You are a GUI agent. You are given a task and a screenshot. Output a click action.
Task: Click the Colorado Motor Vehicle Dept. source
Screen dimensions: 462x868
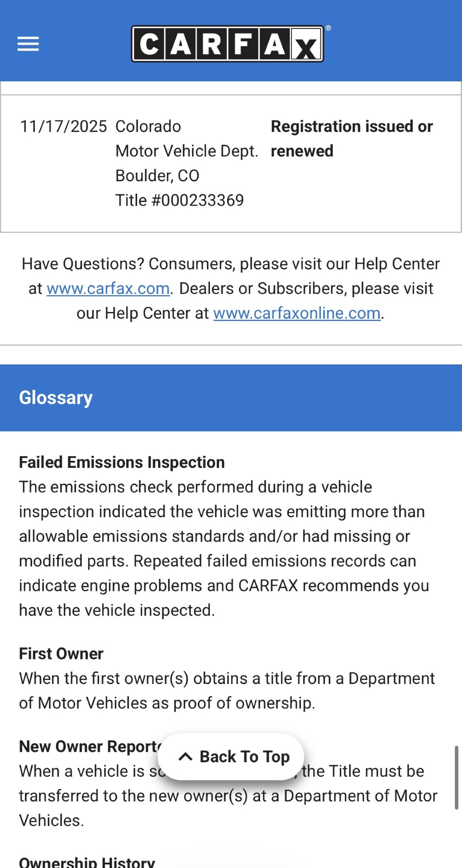point(186,139)
